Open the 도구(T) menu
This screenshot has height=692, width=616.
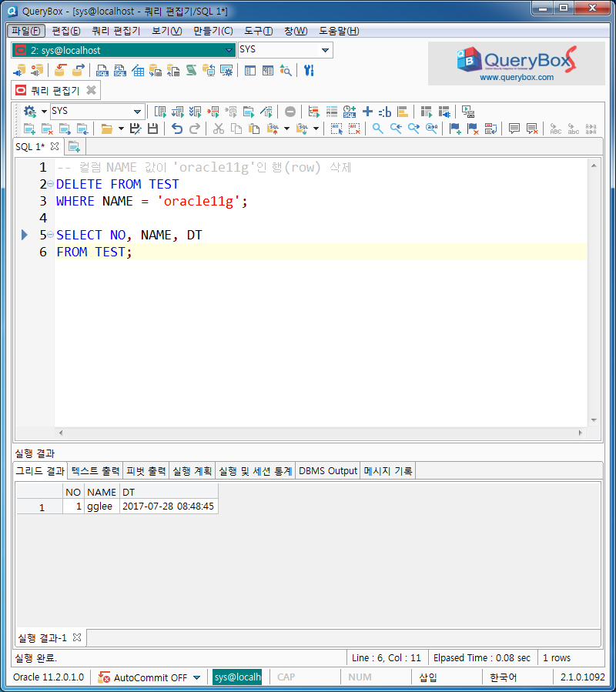tap(258, 31)
